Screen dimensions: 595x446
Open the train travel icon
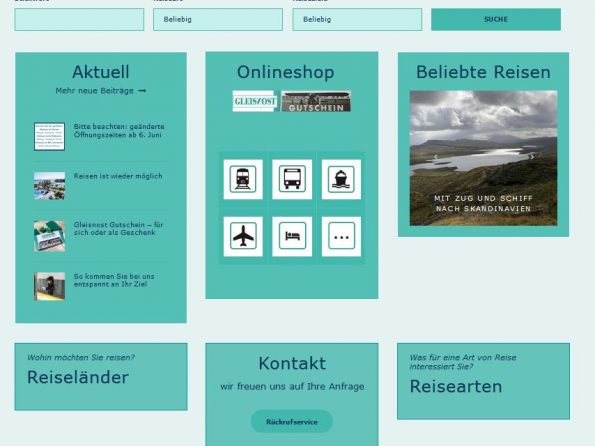click(x=243, y=179)
